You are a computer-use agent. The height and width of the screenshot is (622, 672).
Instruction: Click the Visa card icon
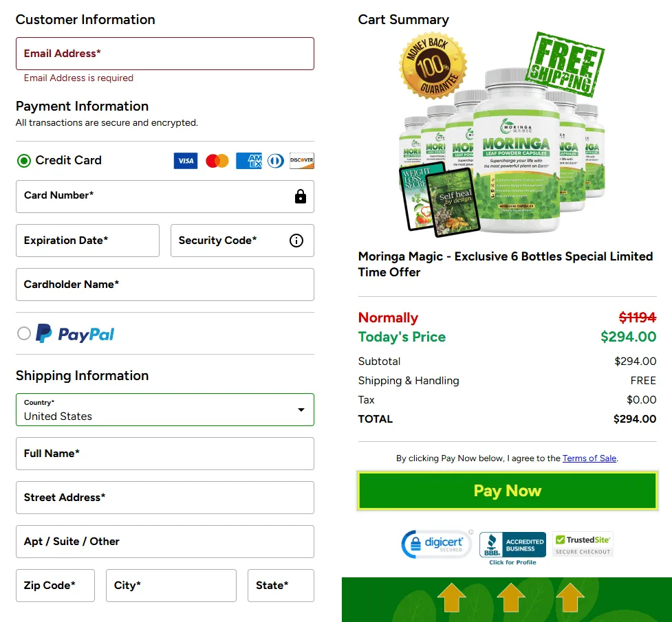[x=186, y=161]
